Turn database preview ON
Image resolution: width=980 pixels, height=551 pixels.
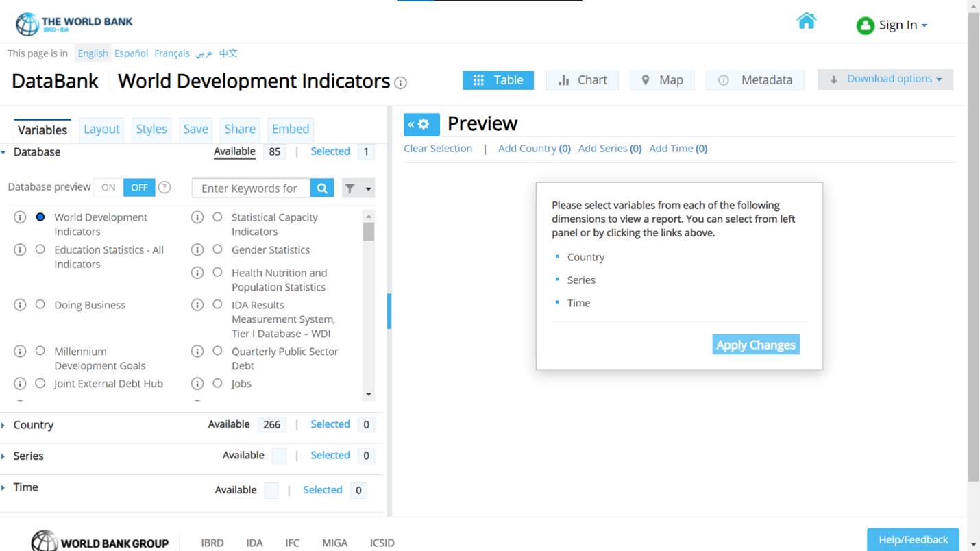point(108,188)
